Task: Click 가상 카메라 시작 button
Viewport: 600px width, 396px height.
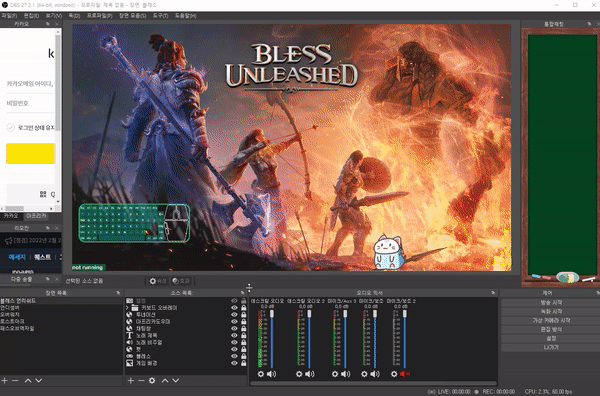Action: point(551,321)
